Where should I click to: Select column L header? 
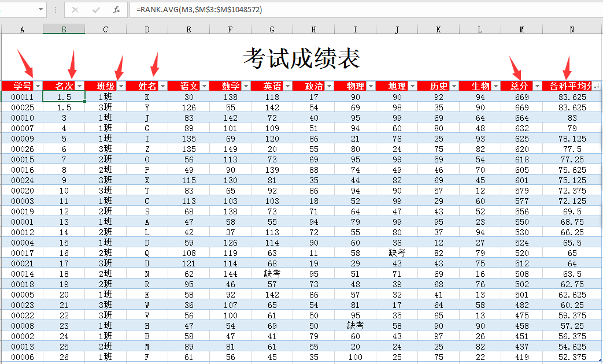click(x=480, y=29)
